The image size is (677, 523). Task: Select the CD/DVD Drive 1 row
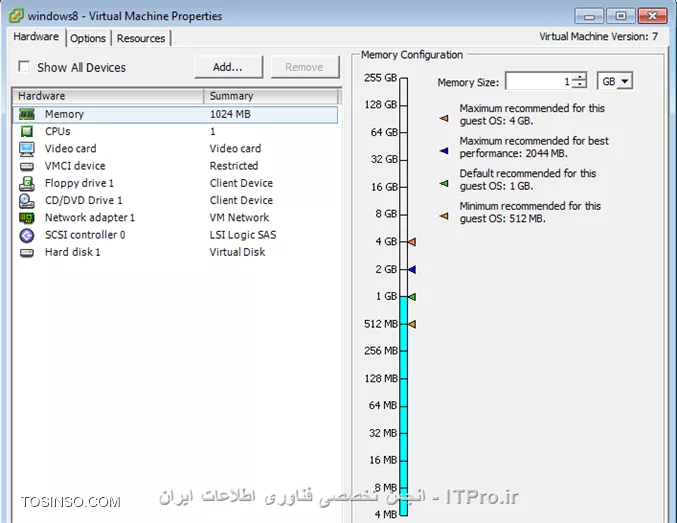tap(175, 200)
